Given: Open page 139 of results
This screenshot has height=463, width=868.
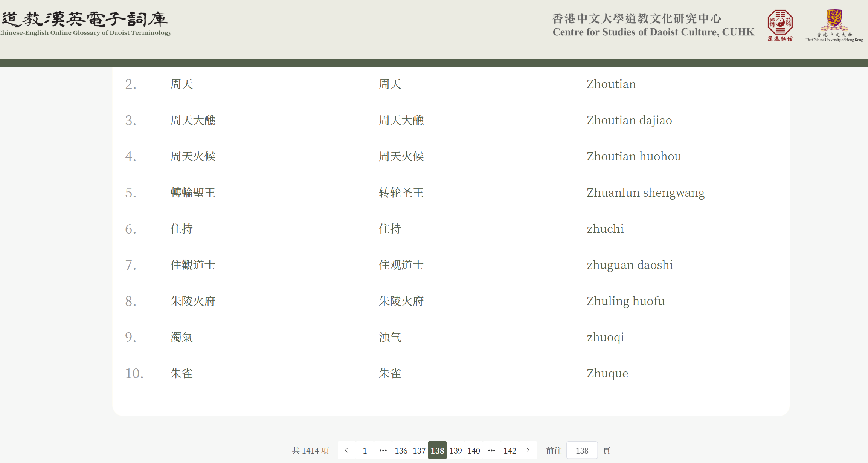Looking at the screenshot, I should click(455, 450).
